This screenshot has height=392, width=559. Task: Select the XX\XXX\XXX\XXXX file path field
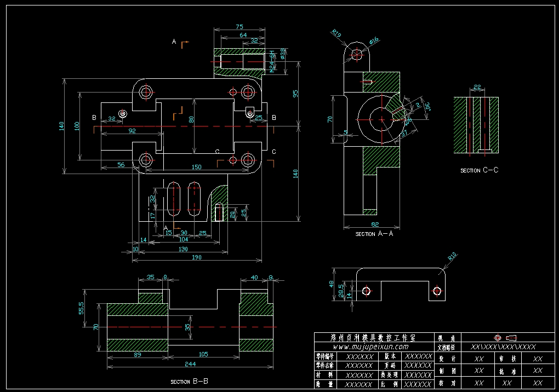503,347
